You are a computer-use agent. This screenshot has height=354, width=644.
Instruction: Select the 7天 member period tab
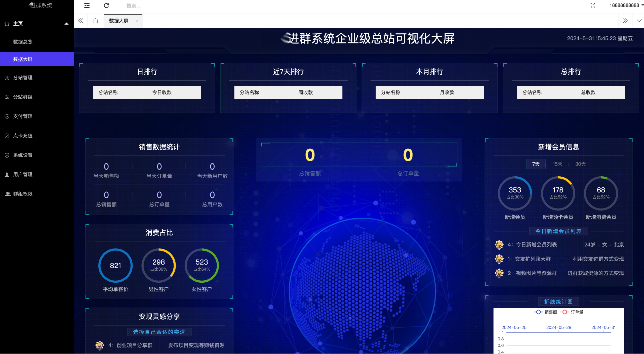coord(536,164)
